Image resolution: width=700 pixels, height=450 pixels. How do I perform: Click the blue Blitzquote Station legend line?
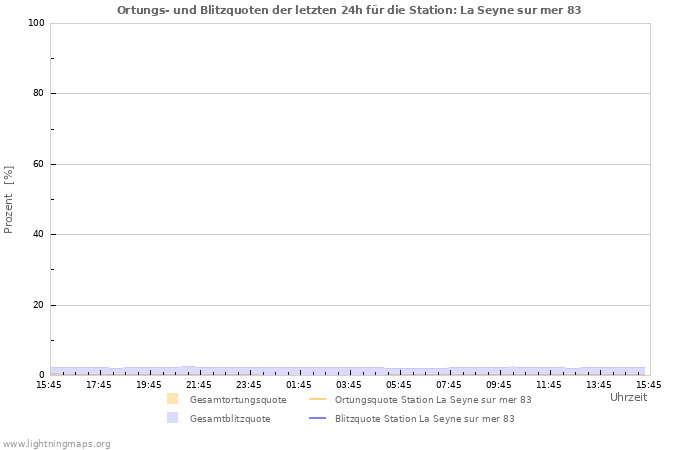click(x=318, y=418)
